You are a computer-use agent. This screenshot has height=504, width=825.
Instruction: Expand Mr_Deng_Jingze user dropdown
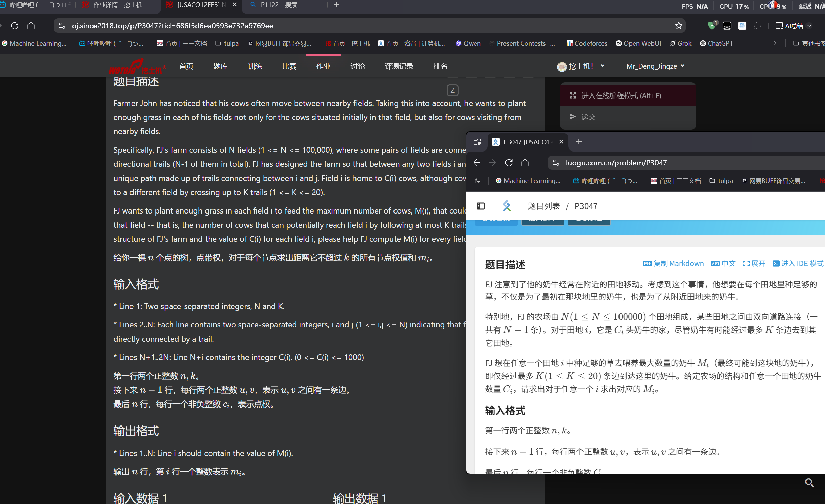[x=655, y=66]
